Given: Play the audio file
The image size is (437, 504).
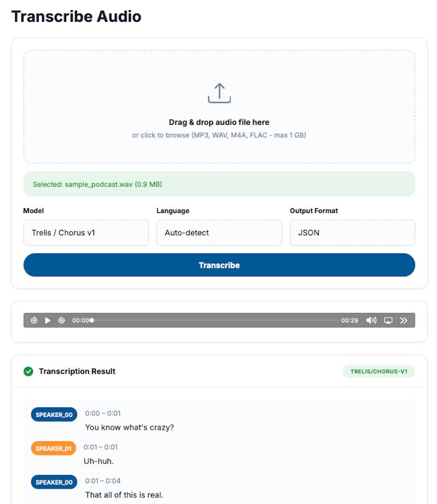Looking at the screenshot, I should (x=48, y=321).
